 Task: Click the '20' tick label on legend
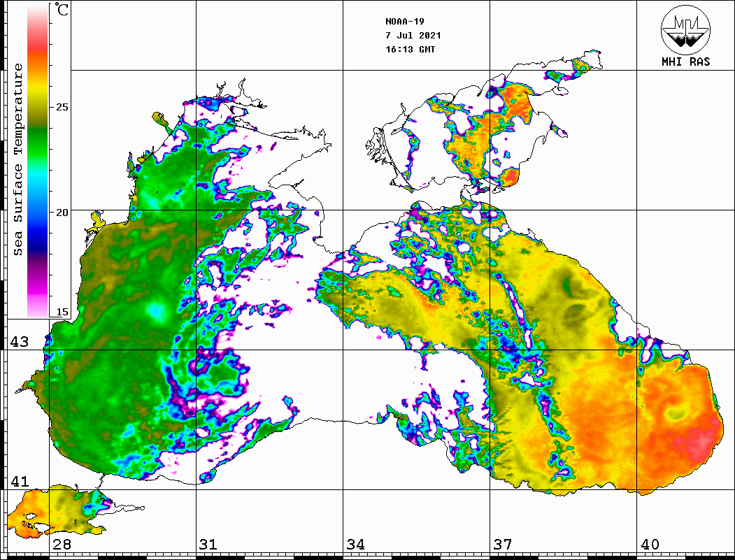click(62, 213)
